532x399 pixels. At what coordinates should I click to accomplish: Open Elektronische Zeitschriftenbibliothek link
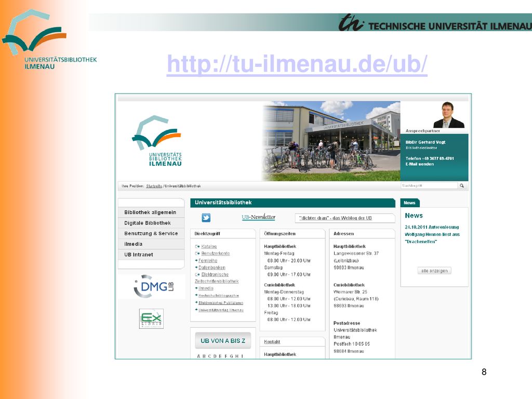click(217, 278)
